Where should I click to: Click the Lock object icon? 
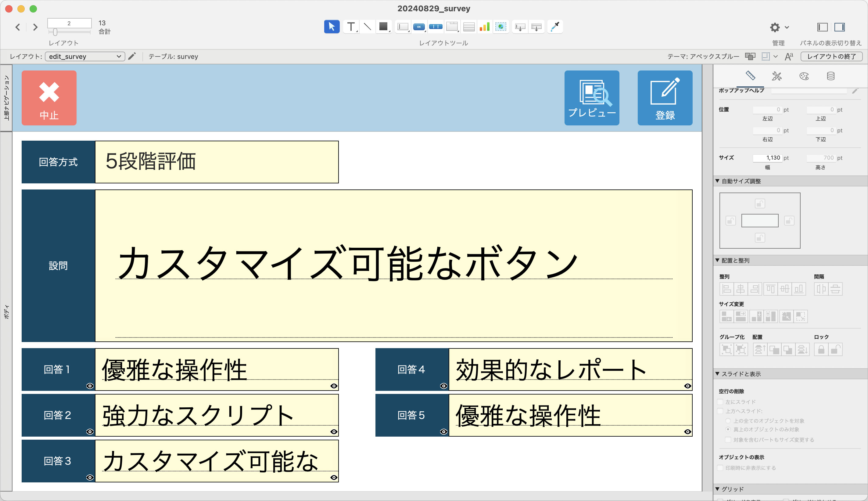(821, 350)
